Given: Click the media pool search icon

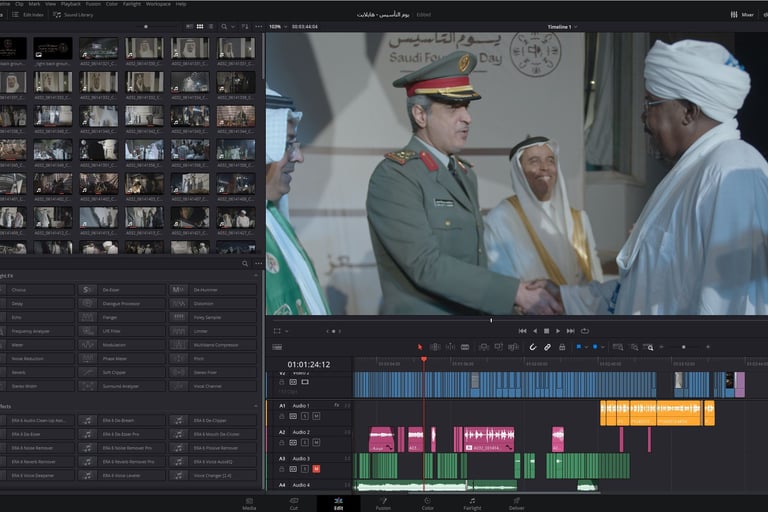Looking at the screenshot, I should tap(224, 26).
